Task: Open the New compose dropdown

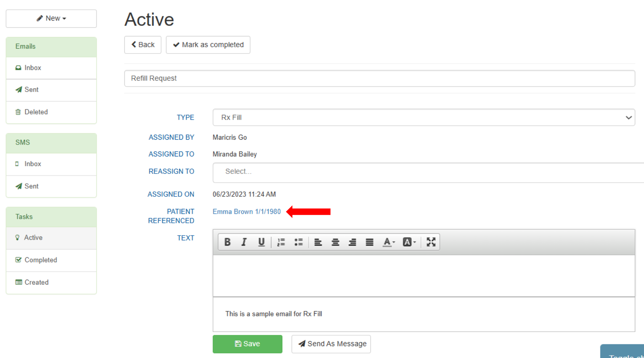Action: (x=51, y=19)
